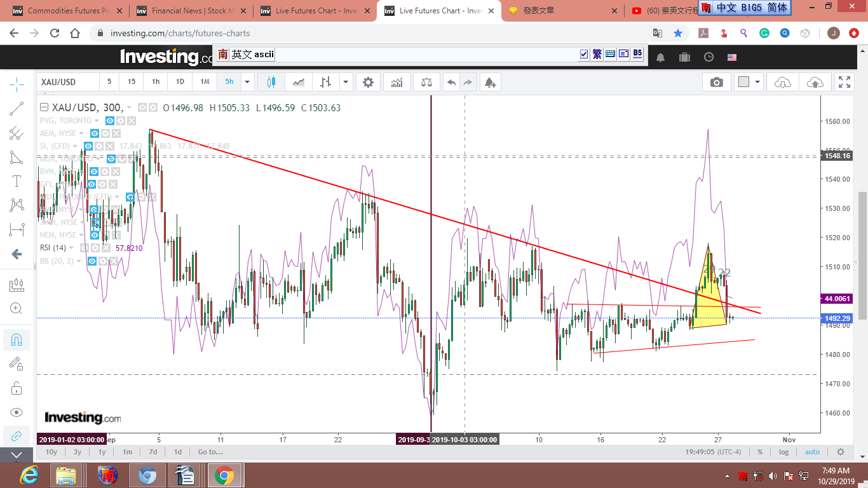Undo the last chart action
This screenshot has height=488, width=868.
point(451,82)
